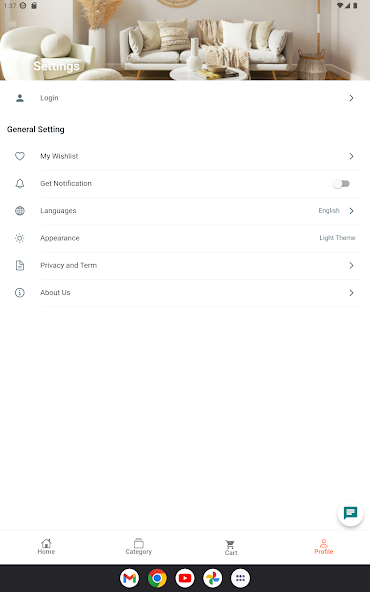Tap the globe icon next to Languages
The image size is (370, 592).
[20, 211]
